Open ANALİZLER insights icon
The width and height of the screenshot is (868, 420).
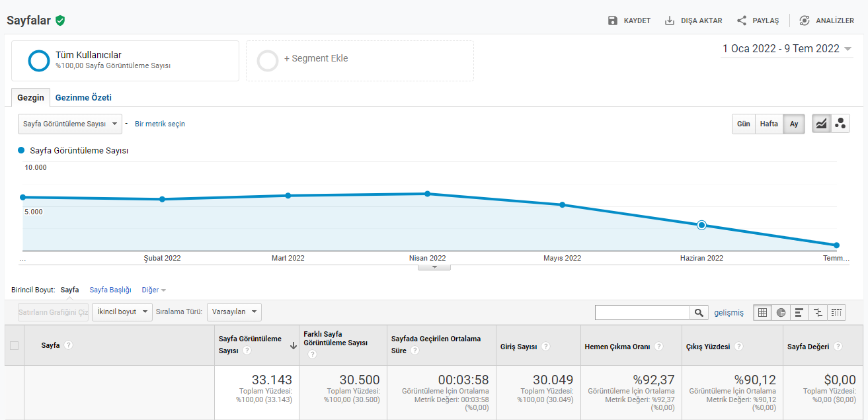(x=805, y=21)
